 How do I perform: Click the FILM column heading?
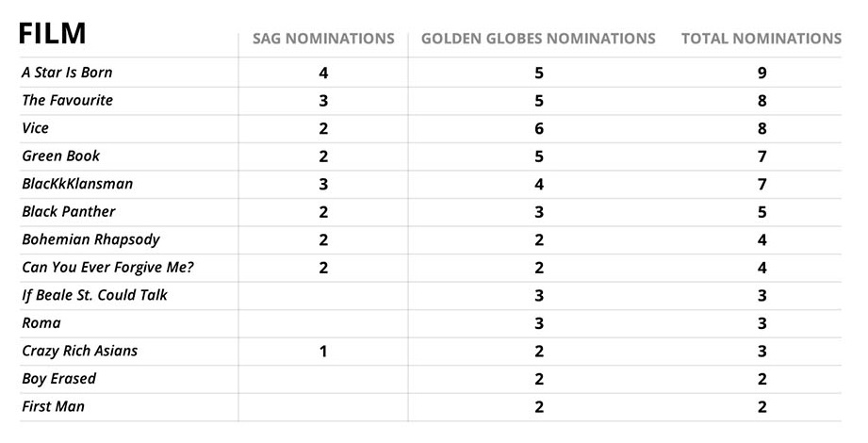[x=53, y=35]
